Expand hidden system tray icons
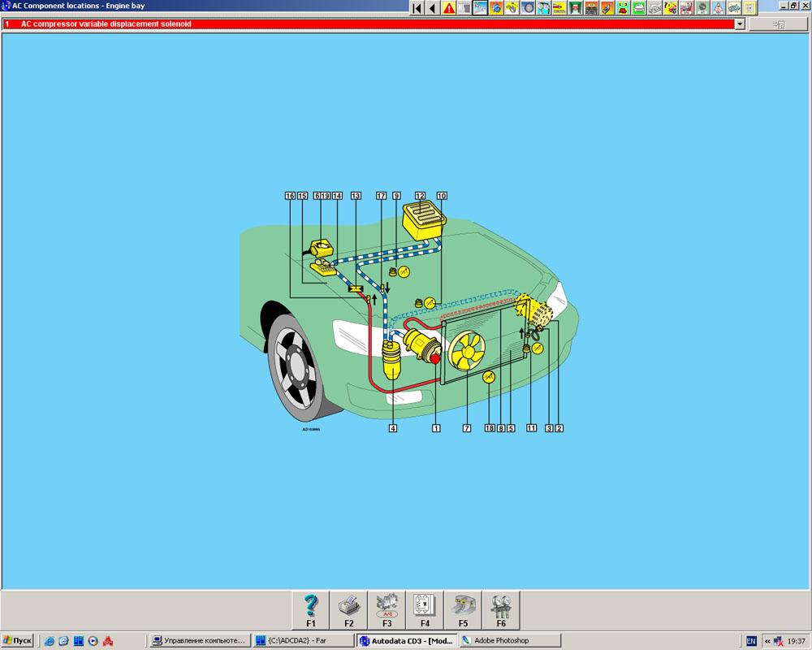This screenshot has height=650, width=812. point(767,641)
